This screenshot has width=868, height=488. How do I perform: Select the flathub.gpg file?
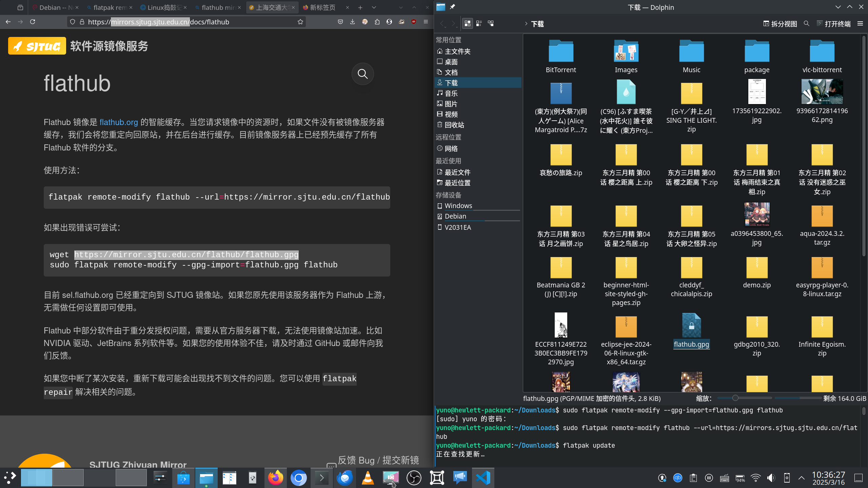coord(691,331)
